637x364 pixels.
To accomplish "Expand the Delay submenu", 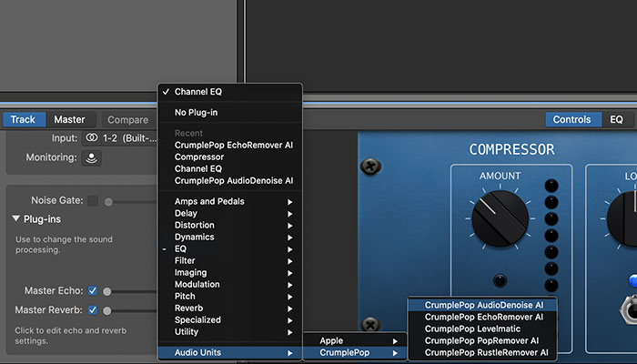I will tap(230, 213).
